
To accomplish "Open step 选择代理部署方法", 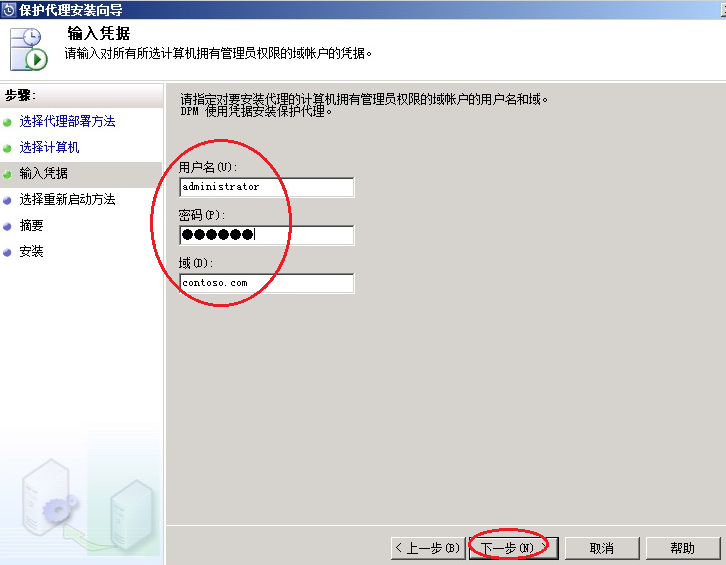I will click(x=67, y=121).
